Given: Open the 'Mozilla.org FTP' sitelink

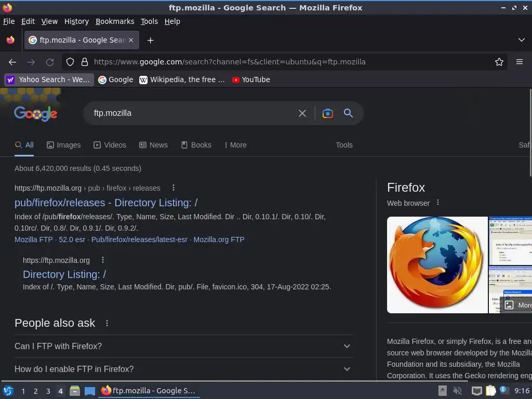Looking at the screenshot, I should (x=219, y=240).
